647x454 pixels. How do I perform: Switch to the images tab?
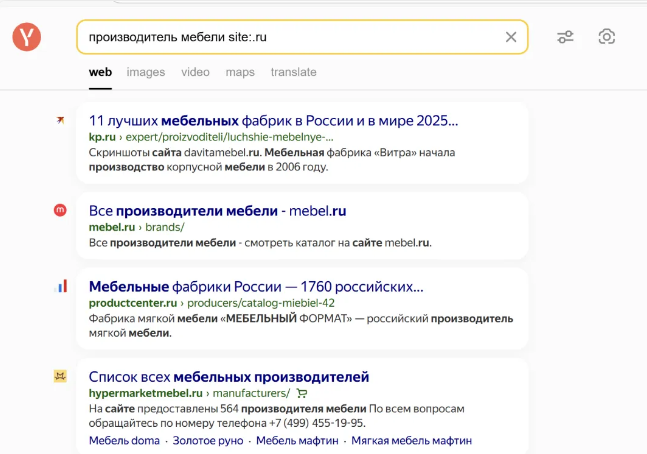point(145,72)
